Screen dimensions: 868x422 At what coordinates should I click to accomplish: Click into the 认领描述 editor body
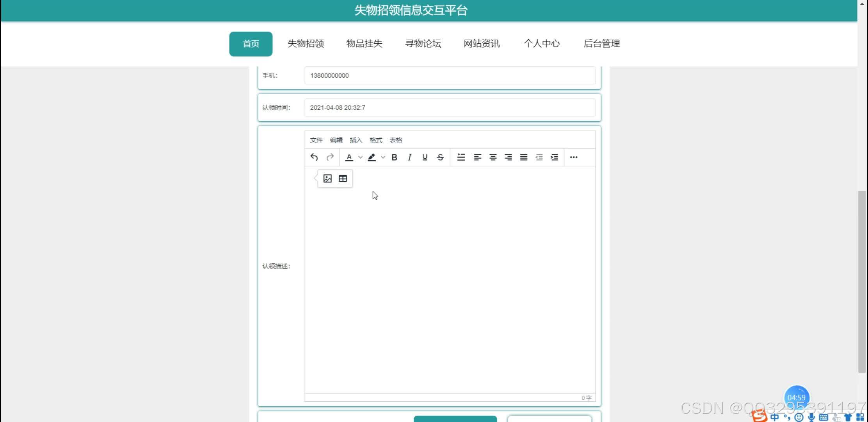tap(450, 280)
